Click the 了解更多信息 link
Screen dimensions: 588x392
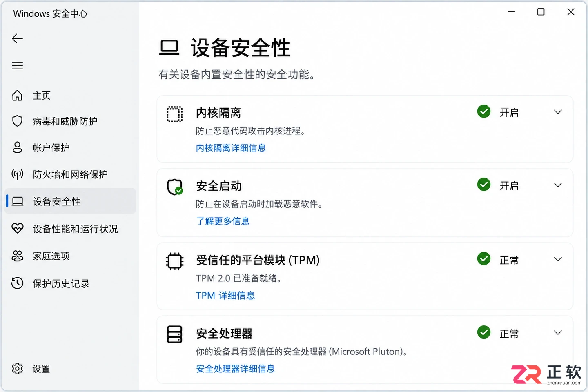coord(223,221)
